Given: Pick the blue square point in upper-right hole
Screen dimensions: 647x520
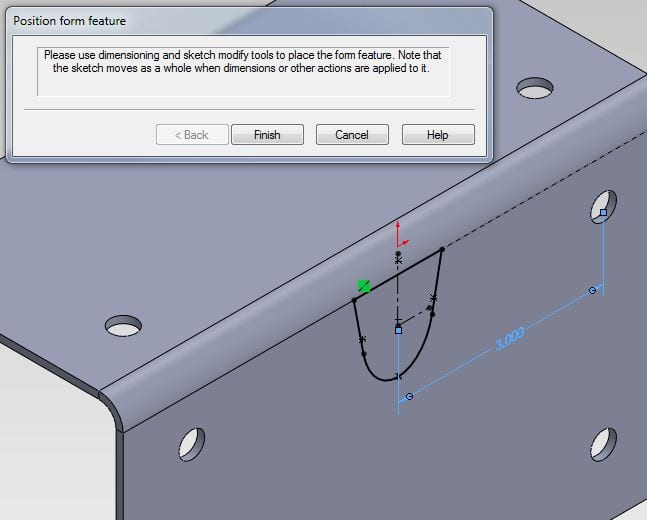Looking at the screenshot, I should point(603,212).
